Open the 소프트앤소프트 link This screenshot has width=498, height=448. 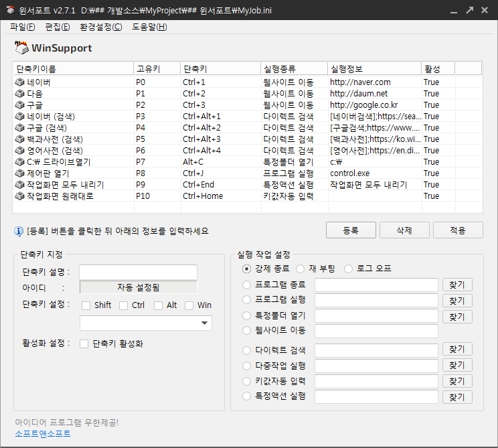click(x=43, y=433)
